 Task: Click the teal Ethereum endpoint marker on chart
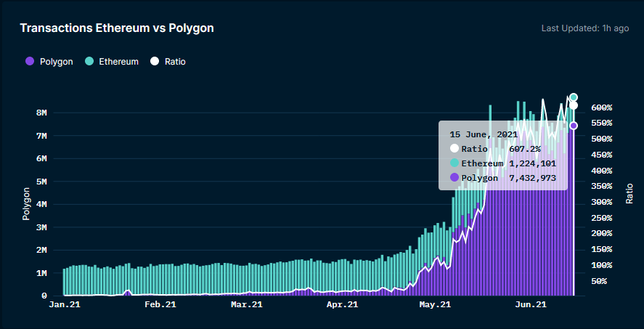pos(574,97)
